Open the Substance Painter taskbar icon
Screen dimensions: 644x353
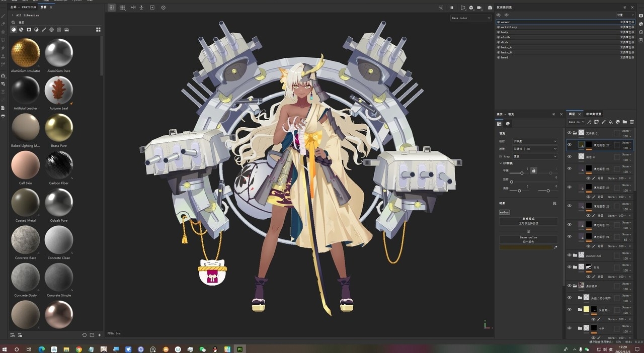click(240, 349)
